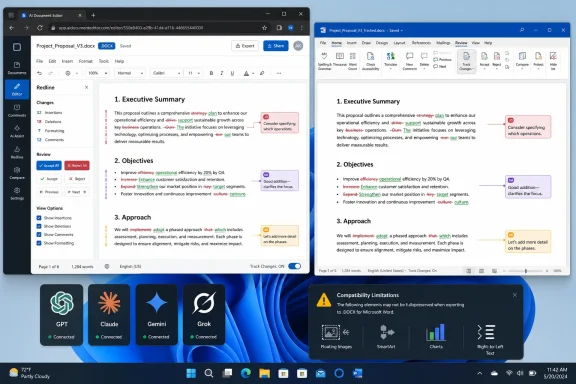Toggle bold in AI editor toolbar
The image size is (576, 384).
coord(211,73)
